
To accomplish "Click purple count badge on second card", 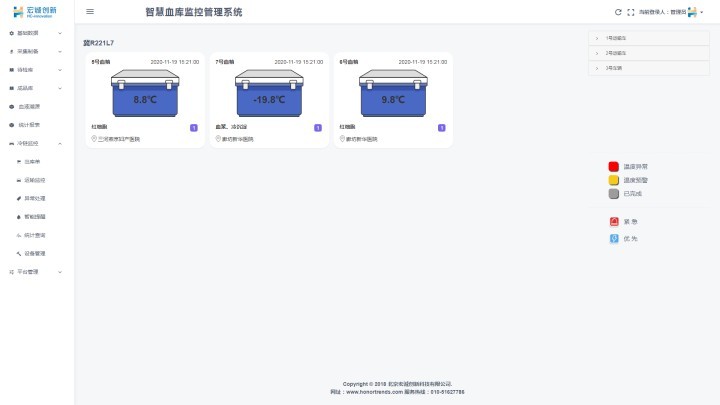I will click(x=318, y=128).
